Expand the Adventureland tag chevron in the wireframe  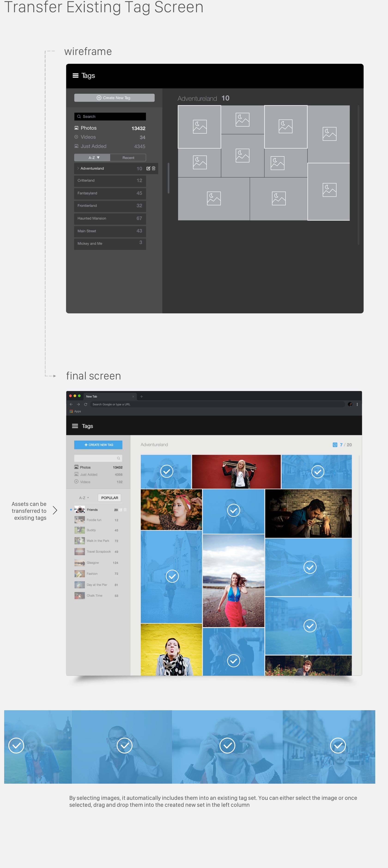tap(78, 168)
